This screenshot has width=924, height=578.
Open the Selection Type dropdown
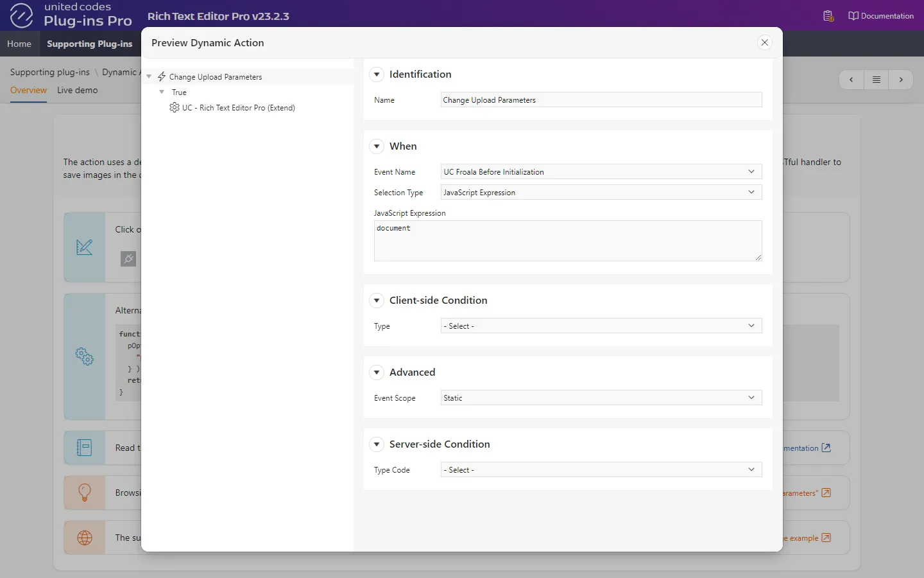601,192
